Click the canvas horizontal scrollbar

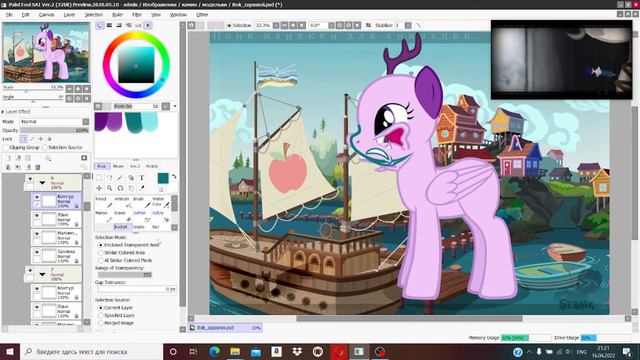[409, 319]
